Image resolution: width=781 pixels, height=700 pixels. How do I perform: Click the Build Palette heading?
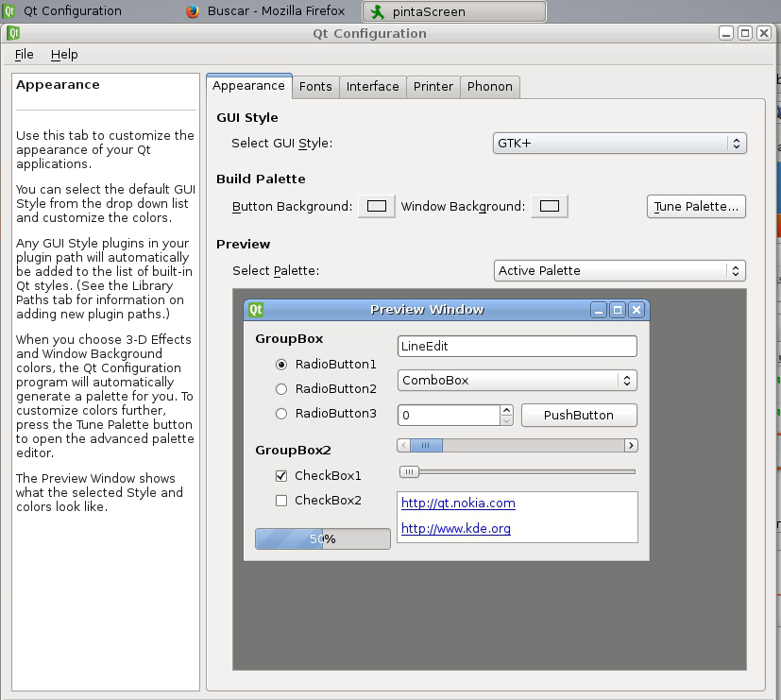pyautogui.click(x=261, y=179)
